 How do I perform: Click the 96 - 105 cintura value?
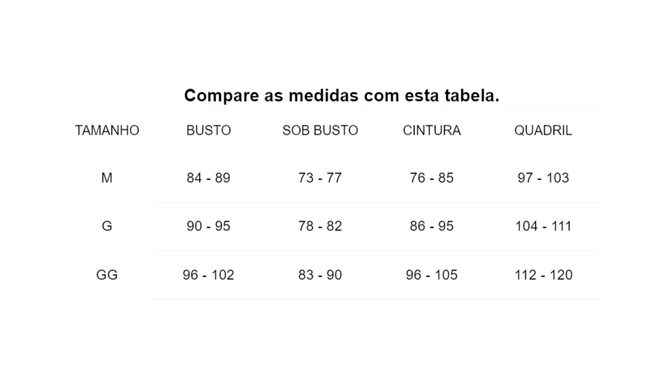431,275
